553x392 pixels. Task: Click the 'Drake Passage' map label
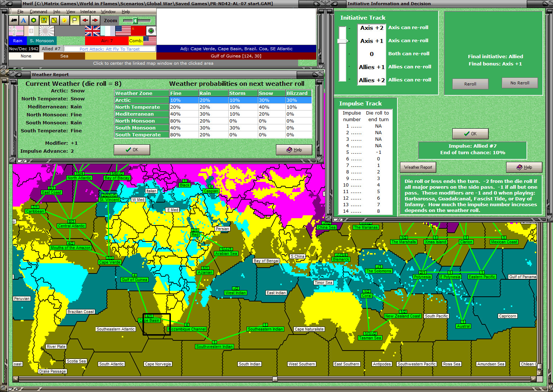coord(53,372)
